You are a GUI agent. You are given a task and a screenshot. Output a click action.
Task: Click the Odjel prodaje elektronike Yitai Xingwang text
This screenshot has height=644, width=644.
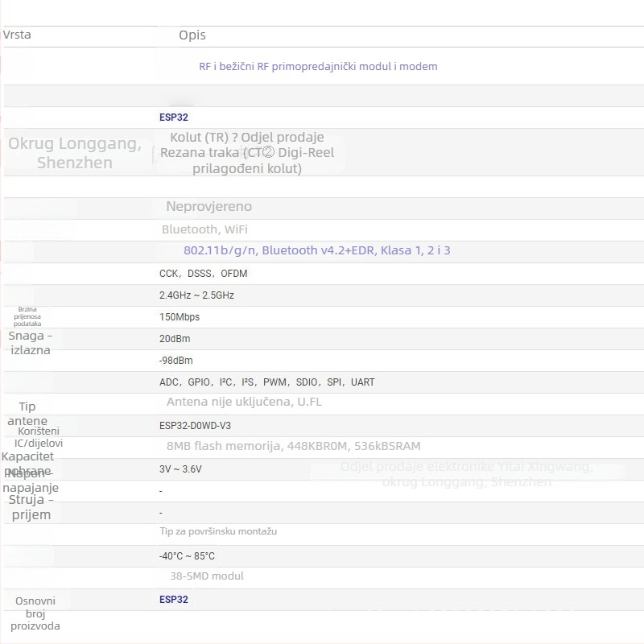click(x=467, y=474)
